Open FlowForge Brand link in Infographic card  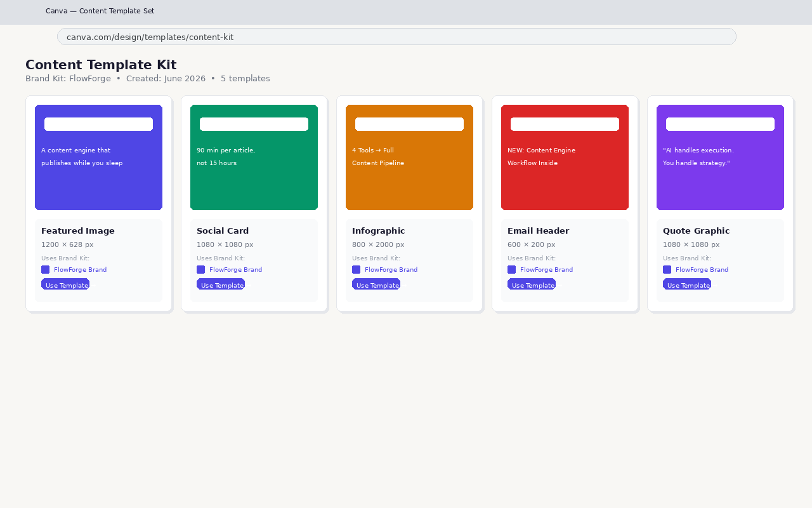[391, 270]
